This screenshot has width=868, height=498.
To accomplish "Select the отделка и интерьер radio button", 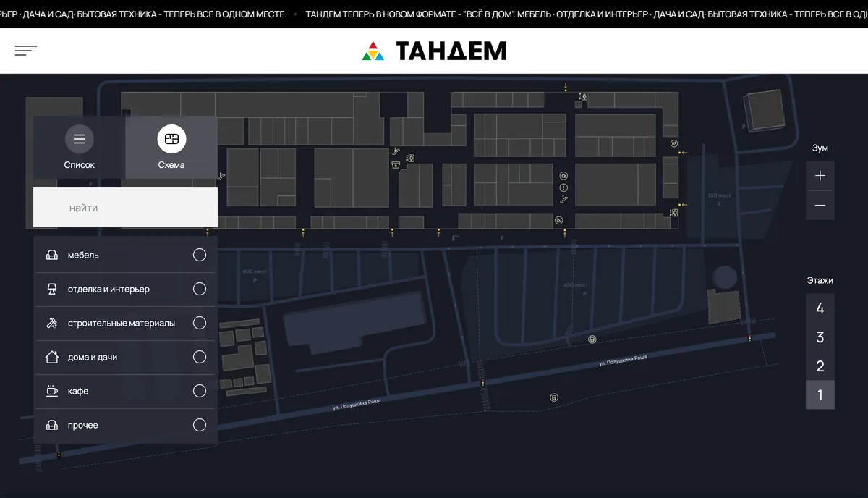I will pyautogui.click(x=200, y=289).
